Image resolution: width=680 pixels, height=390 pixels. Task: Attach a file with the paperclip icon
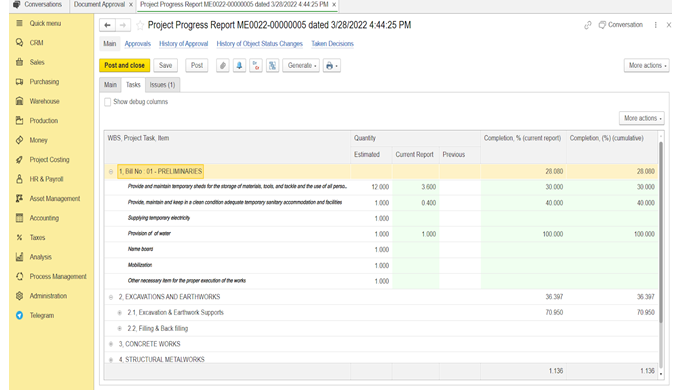(222, 66)
